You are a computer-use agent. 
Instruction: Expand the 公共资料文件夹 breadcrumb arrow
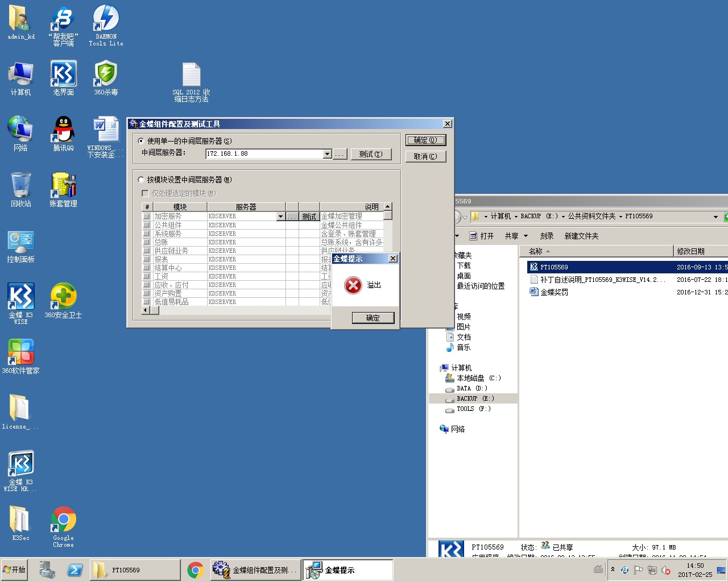point(621,217)
